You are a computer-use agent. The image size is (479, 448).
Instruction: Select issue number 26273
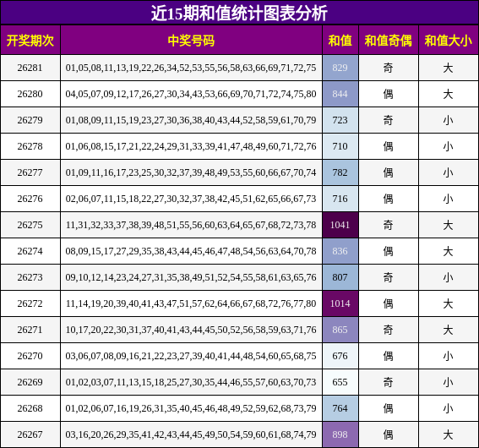click(x=30, y=277)
